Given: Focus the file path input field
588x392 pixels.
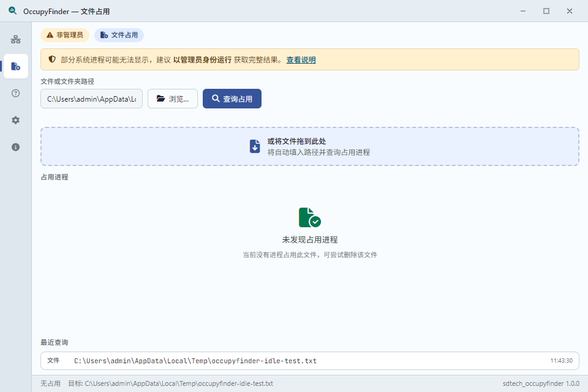Looking at the screenshot, I should [x=91, y=99].
